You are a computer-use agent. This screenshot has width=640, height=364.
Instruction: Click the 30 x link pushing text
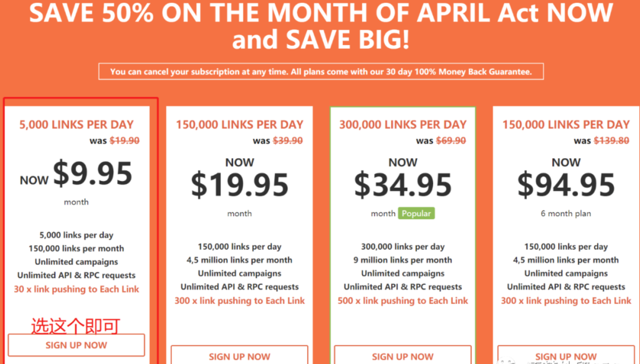[76, 289]
